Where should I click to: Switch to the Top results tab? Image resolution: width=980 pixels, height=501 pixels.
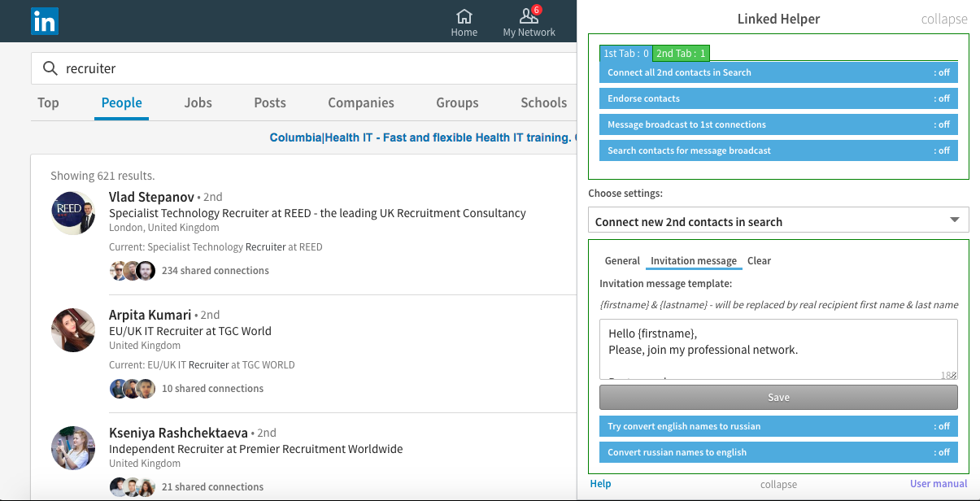click(x=48, y=102)
